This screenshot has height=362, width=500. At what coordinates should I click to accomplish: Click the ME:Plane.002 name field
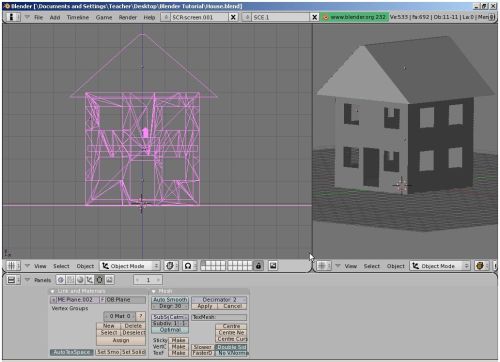point(77,300)
